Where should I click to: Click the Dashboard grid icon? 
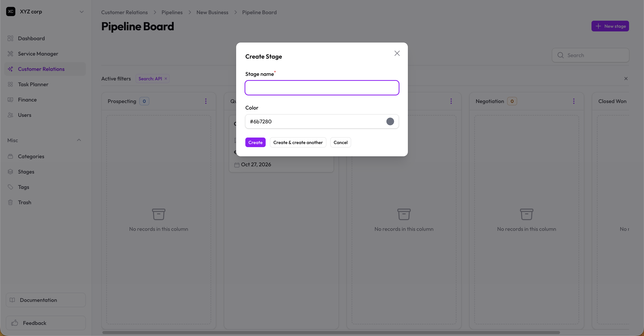click(x=10, y=38)
